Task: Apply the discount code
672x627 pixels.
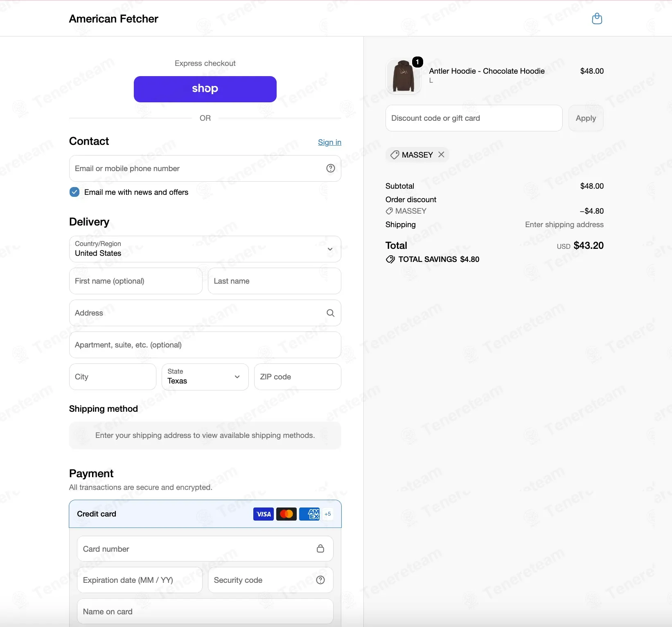Action: 586,118
